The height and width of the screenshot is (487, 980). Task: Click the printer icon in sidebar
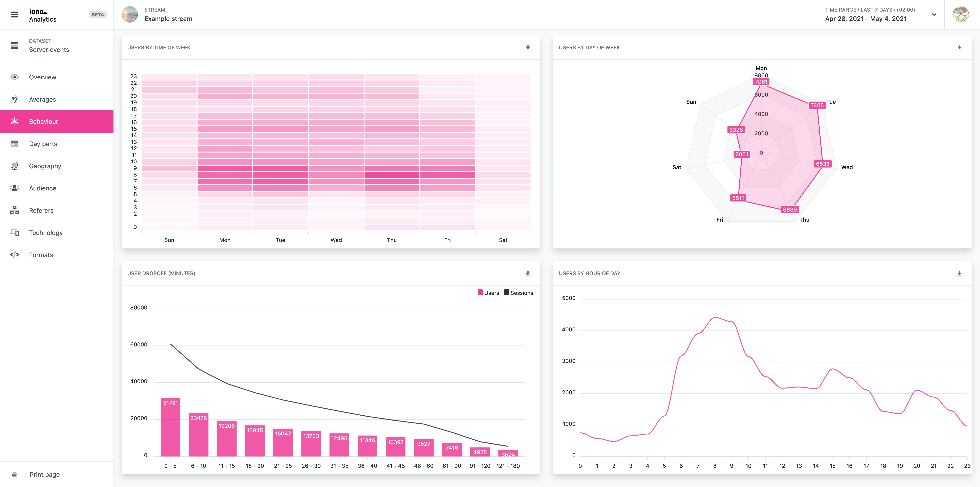tap(14, 474)
